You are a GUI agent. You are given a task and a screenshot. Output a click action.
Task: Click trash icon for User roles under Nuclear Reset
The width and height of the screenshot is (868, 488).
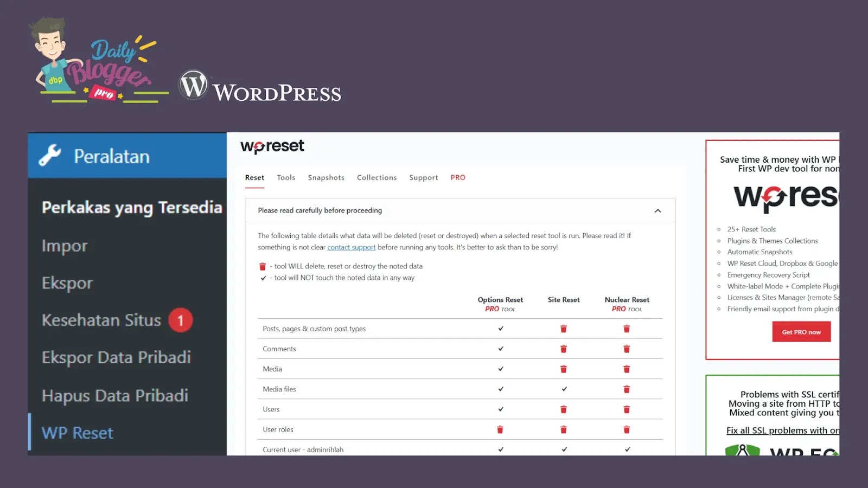tap(627, 429)
